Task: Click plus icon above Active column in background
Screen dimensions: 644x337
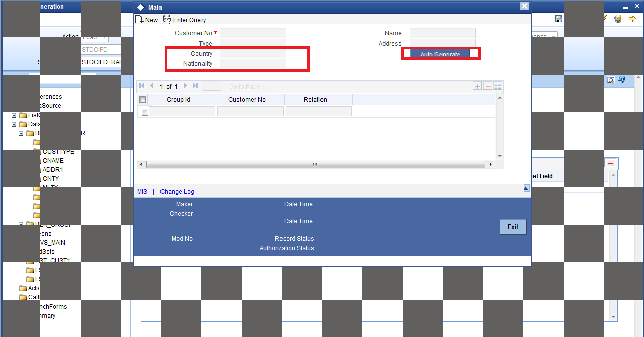Action: (x=599, y=163)
